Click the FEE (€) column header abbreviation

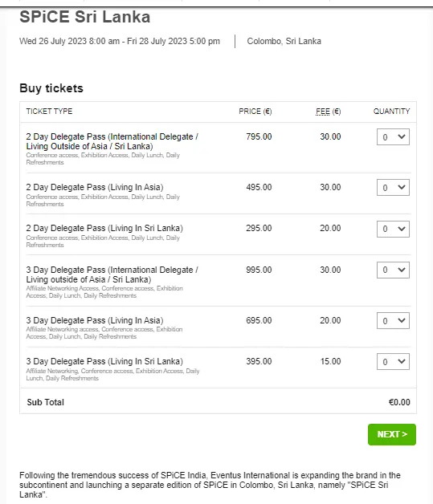[323, 112]
